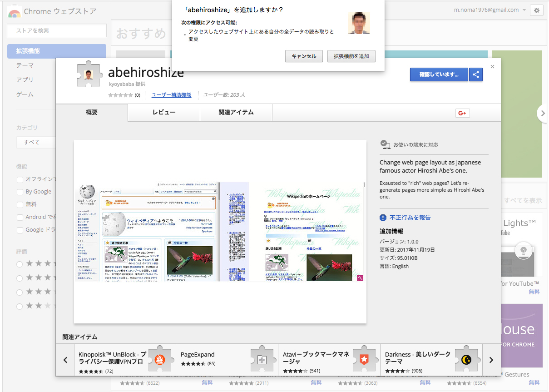The width and height of the screenshot is (549, 392).
Task: Select the two-star-and-up rating radio
Action: [20, 306]
